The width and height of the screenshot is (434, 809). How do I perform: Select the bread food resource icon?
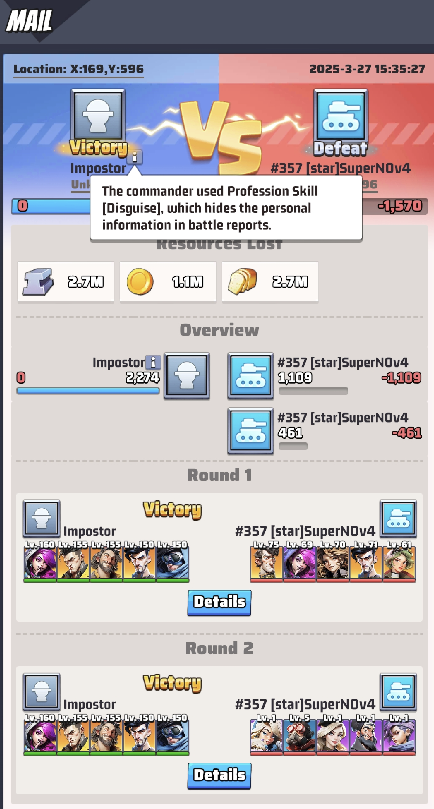point(242,282)
